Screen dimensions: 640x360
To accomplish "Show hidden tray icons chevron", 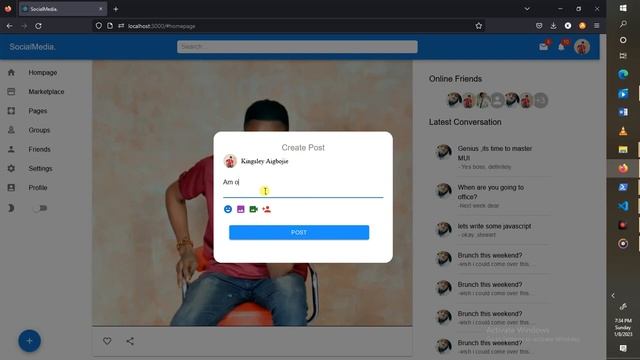I will pos(613,295).
